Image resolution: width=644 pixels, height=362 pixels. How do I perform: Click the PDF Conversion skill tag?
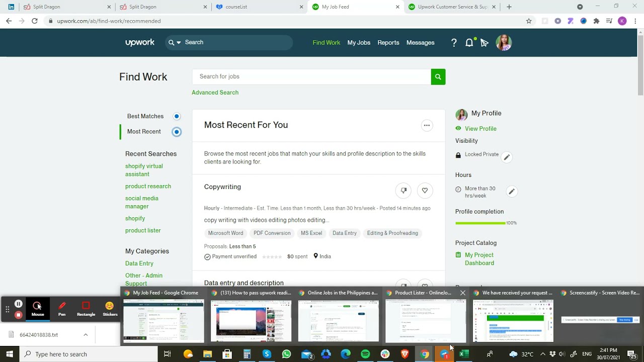click(272, 233)
